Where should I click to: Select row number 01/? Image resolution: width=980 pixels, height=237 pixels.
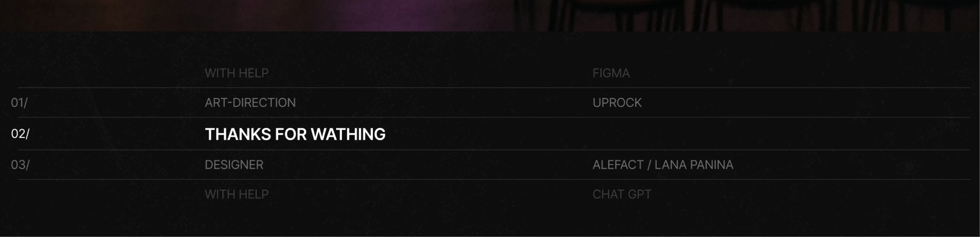19,103
